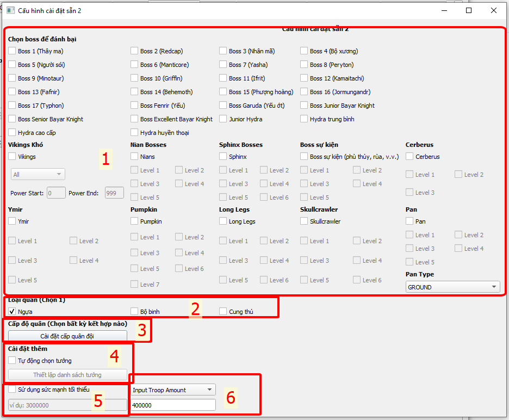Open the Vikings All dropdown

pos(38,175)
